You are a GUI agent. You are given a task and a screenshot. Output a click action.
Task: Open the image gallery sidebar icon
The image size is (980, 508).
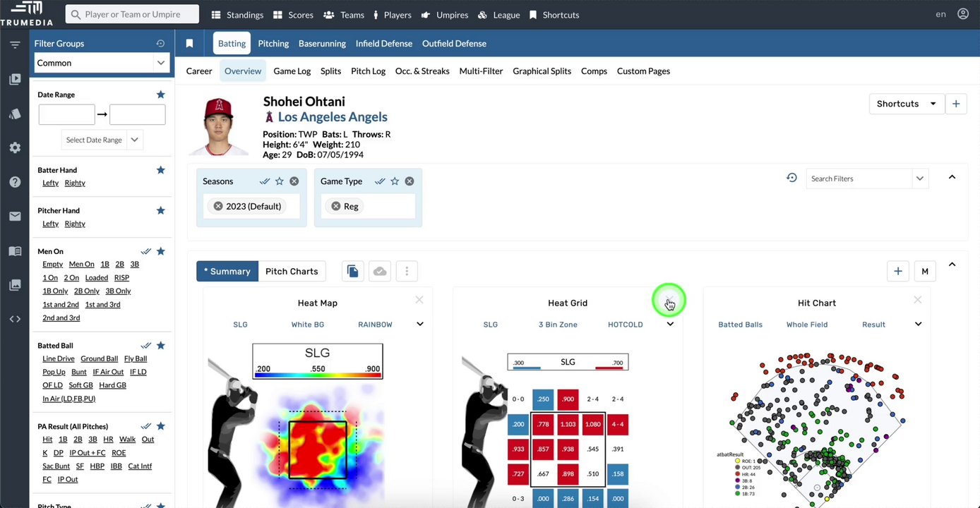pyautogui.click(x=15, y=285)
